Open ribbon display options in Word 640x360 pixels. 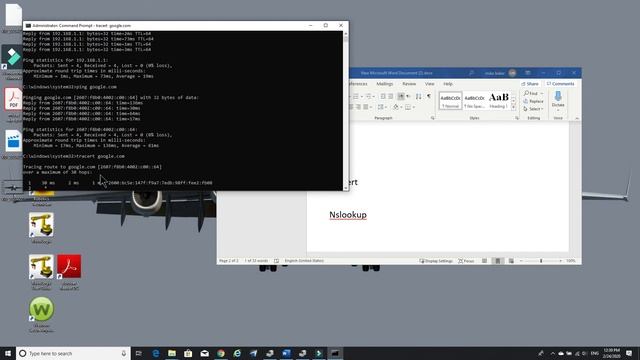pyautogui.click(x=528, y=73)
